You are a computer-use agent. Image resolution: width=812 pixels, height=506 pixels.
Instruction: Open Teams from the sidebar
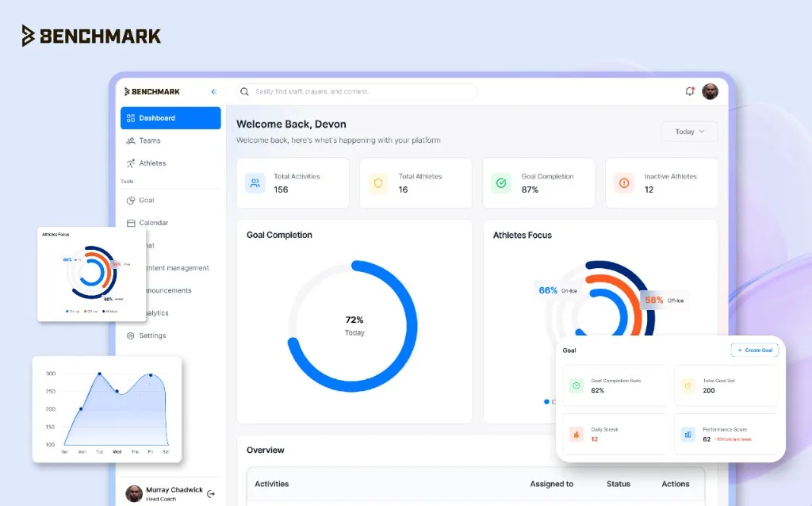point(170,140)
